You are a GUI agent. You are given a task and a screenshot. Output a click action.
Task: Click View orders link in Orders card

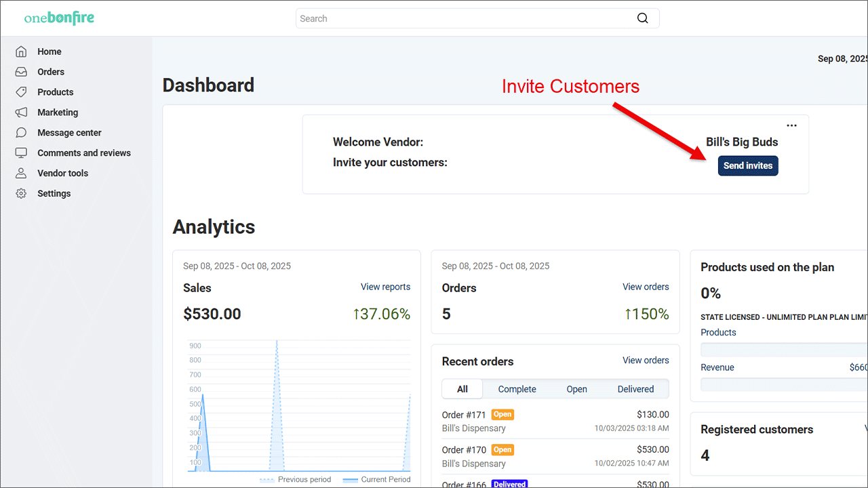pyautogui.click(x=646, y=287)
